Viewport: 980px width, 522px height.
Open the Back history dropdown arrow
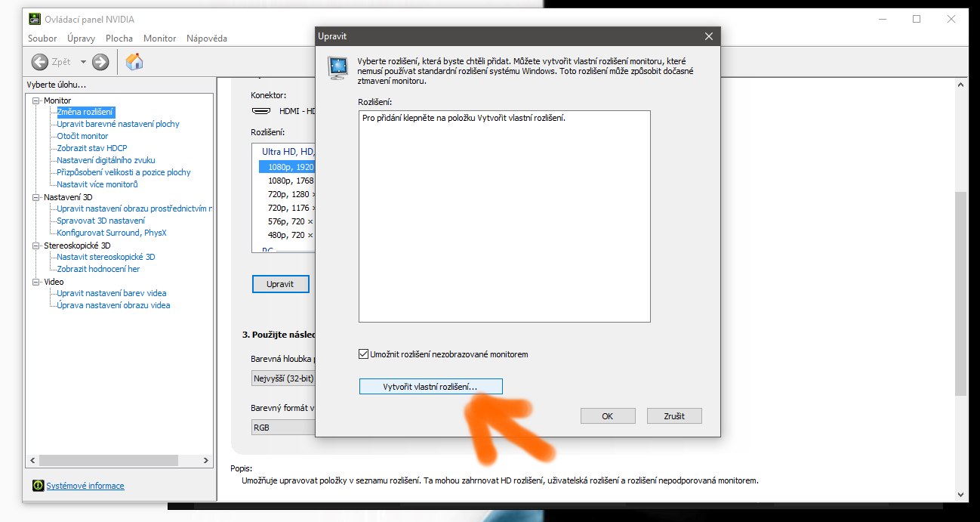(x=83, y=62)
